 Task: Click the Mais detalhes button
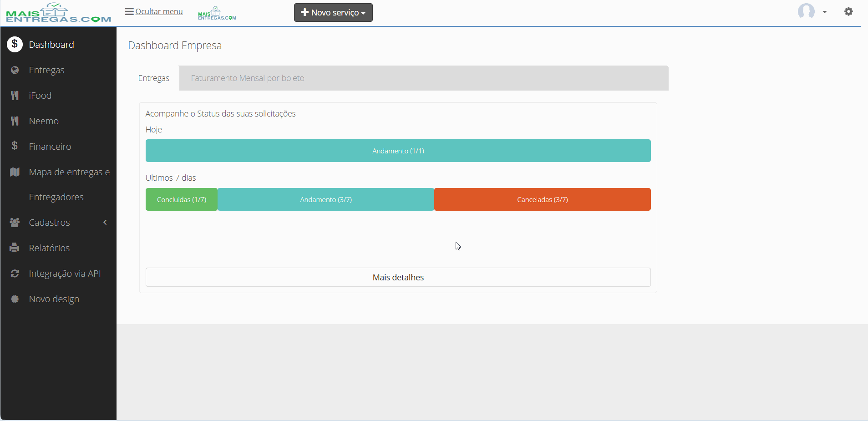[x=398, y=277]
